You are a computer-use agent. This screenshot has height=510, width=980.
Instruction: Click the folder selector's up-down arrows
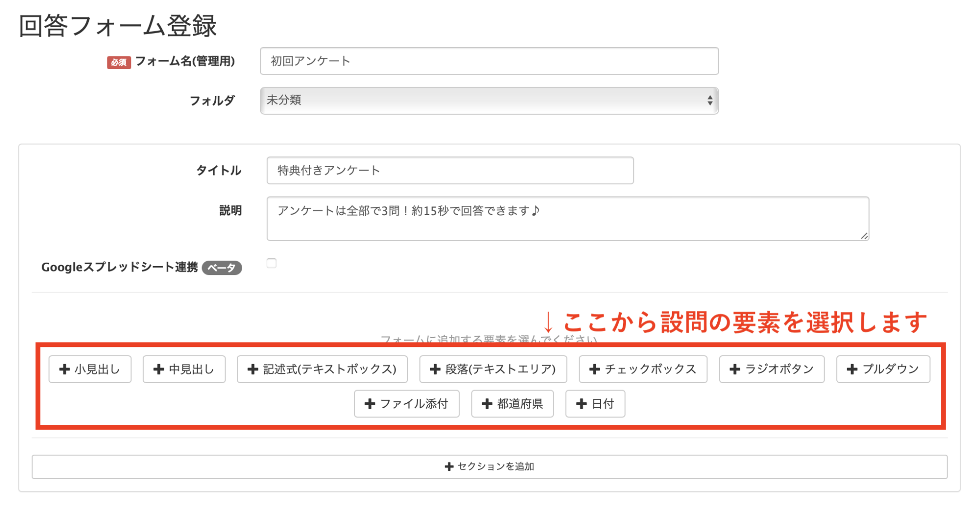point(709,100)
